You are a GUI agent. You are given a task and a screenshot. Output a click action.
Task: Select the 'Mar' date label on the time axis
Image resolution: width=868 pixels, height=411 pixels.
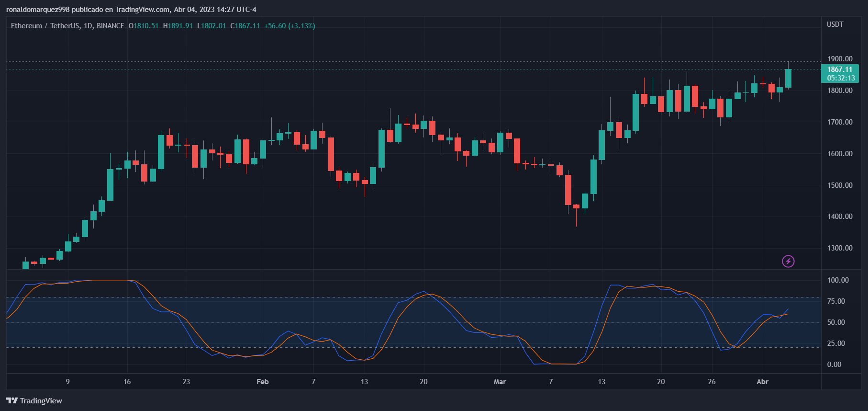500,382
